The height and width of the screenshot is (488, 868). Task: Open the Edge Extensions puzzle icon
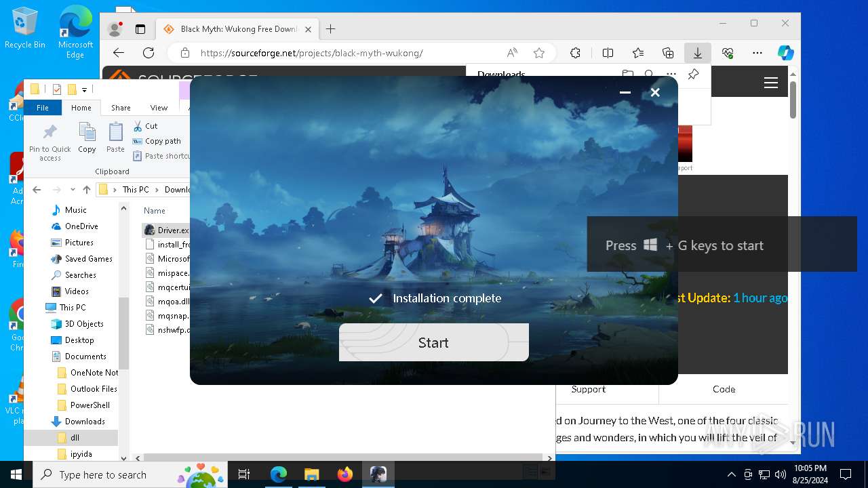tap(576, 53)
